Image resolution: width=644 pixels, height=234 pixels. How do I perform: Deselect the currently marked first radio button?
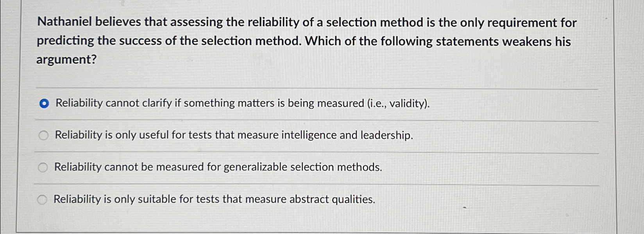point(44,103)
